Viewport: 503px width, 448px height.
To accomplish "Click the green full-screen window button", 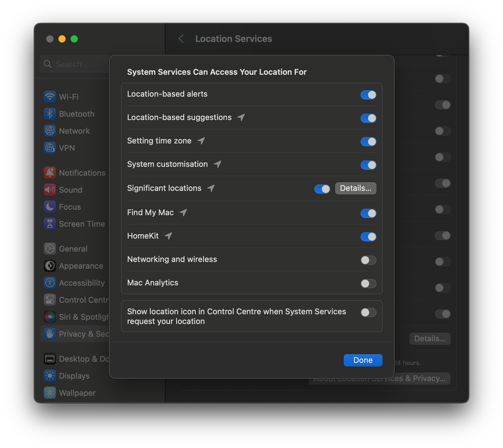I will 74,39.
